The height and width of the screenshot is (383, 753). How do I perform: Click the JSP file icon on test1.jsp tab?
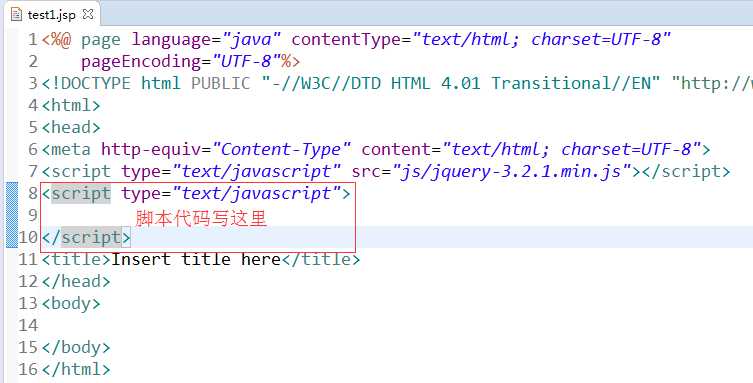[x=17, y=15]
